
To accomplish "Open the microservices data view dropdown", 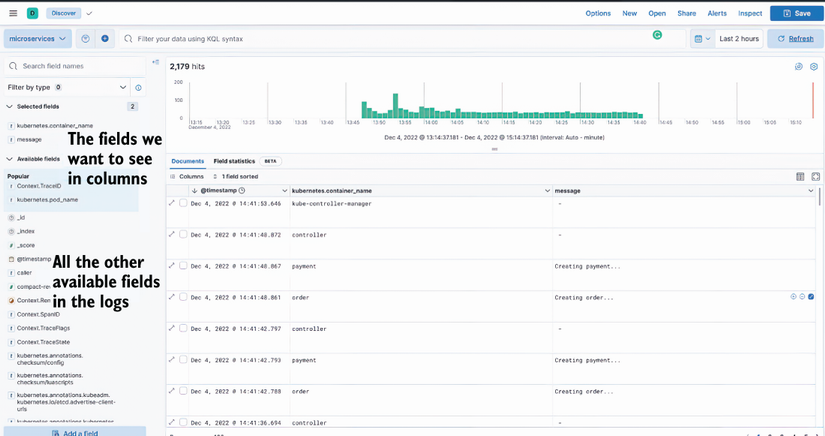I will point(38,38).
